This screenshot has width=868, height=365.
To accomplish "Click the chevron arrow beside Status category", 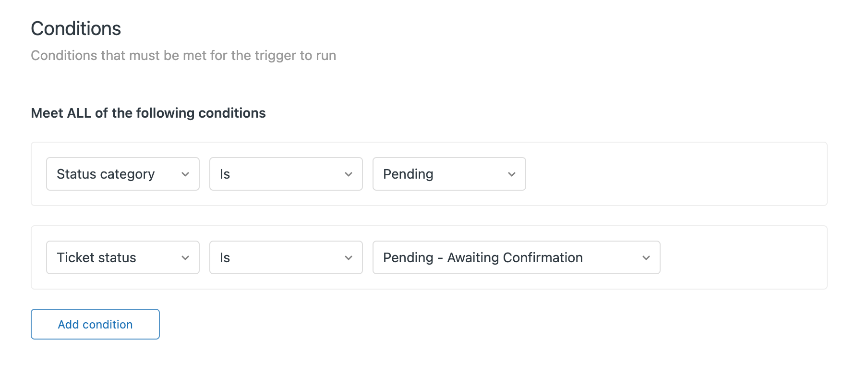I will tap(185, 174).
